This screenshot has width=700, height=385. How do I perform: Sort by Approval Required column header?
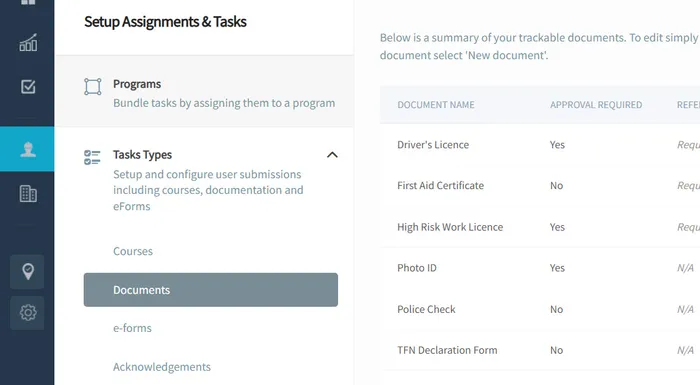pyautogui.click(x=596, y=105)
